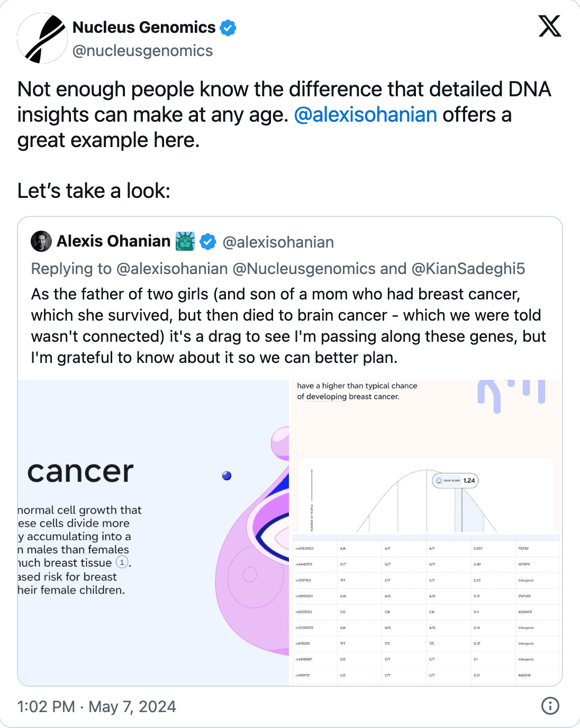Click the quoted tweet body text
The image size is (580, 728).
coord(288,326)
